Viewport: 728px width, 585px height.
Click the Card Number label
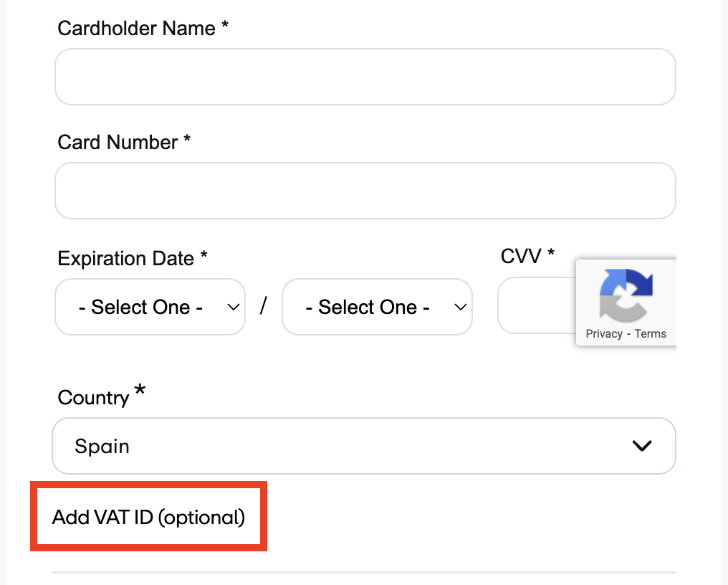[117, 142]
